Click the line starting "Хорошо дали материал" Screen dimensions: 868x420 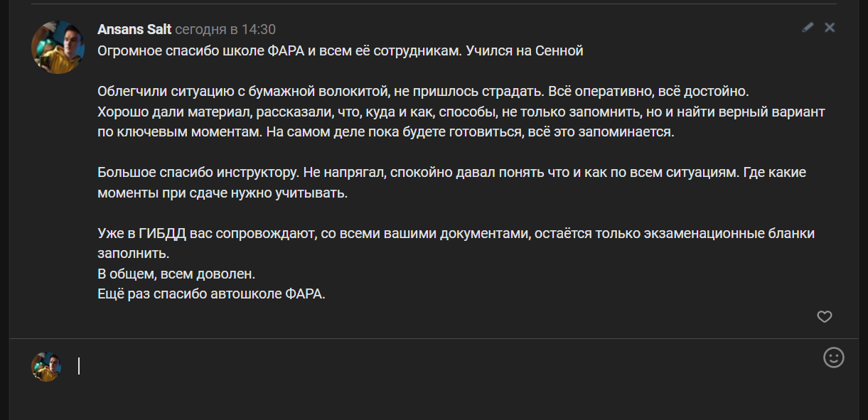[461, 112]
